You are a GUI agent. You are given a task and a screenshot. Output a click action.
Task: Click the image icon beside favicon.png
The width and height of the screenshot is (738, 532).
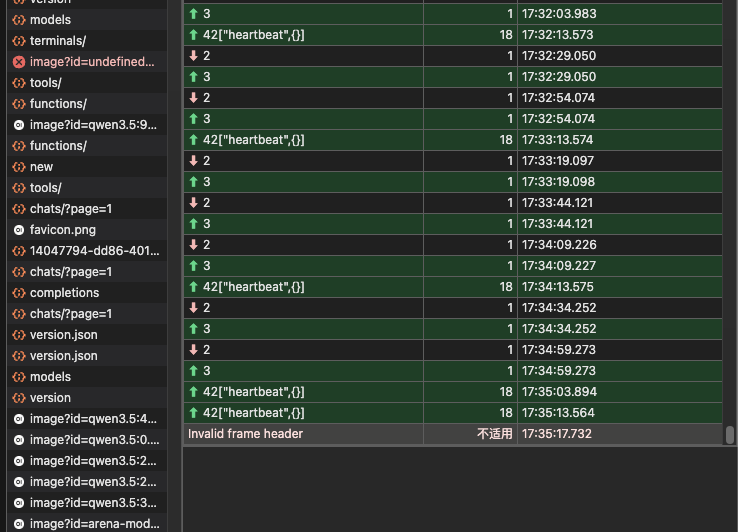(x=18, y=230)
